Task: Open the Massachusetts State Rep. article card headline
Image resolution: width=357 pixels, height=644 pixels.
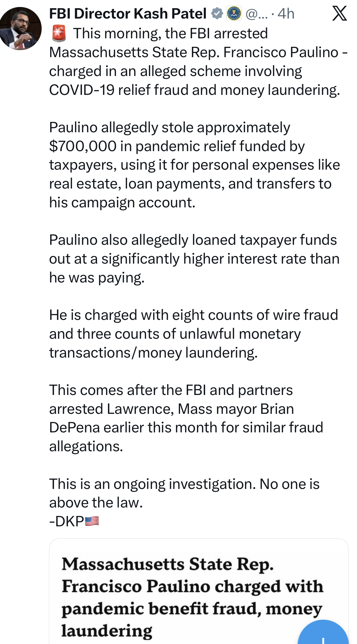Action: pyautogui.click(x=192, y=597)
